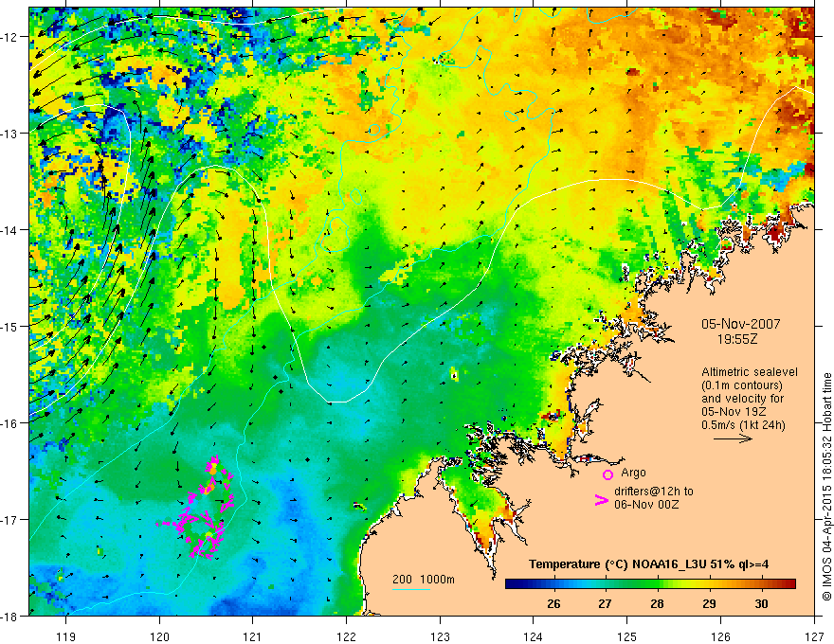Click longitude axis label '125'
834x644 pixels.
pyautogui.click(x=627, y=636)
